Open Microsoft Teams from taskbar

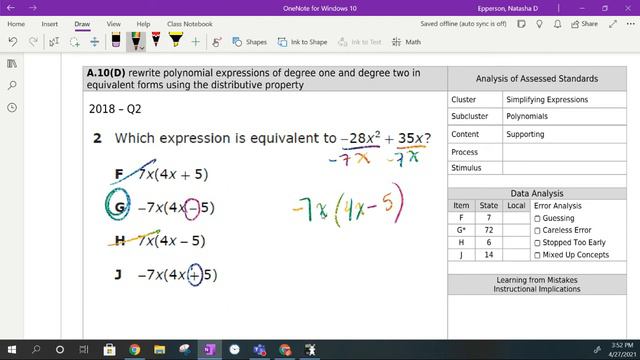tap(260, 350)
